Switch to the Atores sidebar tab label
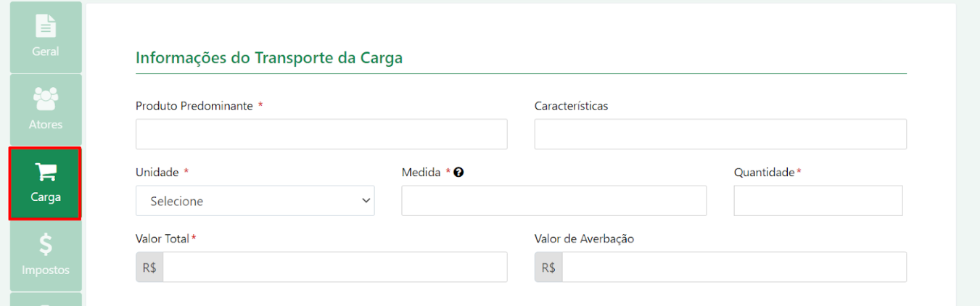Screen dimensions: 980x306 point(46,125)
